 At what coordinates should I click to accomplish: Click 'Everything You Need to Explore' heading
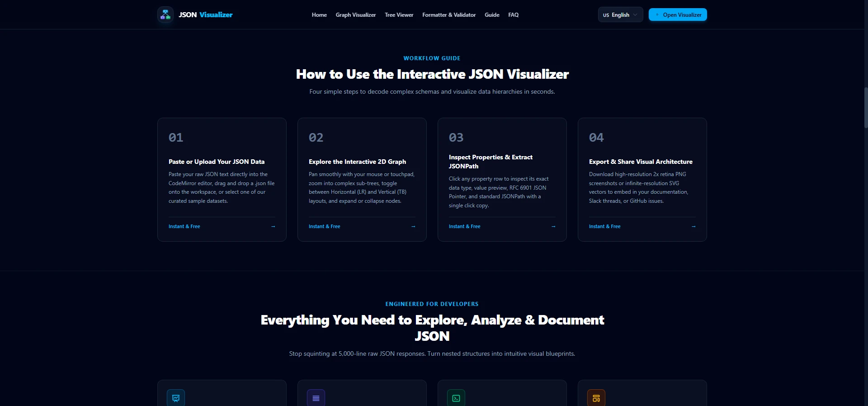click(x=432, y=328)
